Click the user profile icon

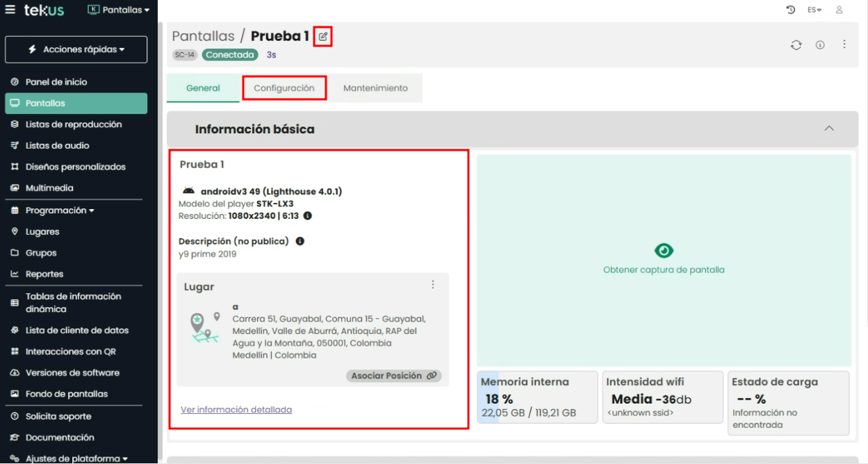[840, 10]
